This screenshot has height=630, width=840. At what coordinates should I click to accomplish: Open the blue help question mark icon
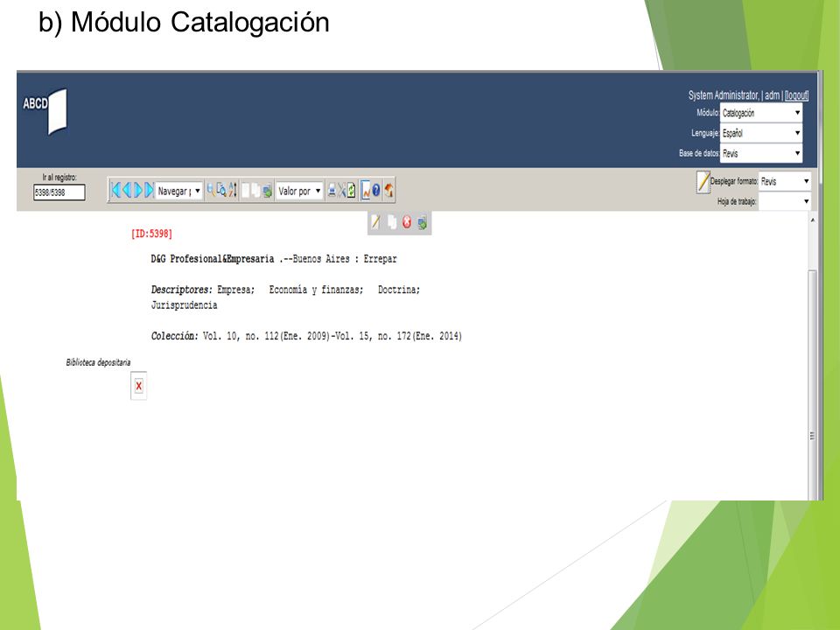click(x=376, y=190)
